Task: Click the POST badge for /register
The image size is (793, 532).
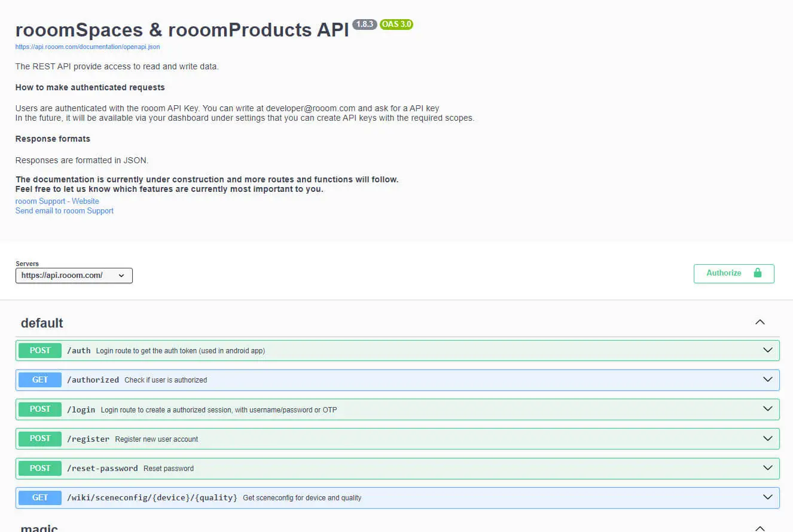Action: pyautogui.click(x=40, y=438)
